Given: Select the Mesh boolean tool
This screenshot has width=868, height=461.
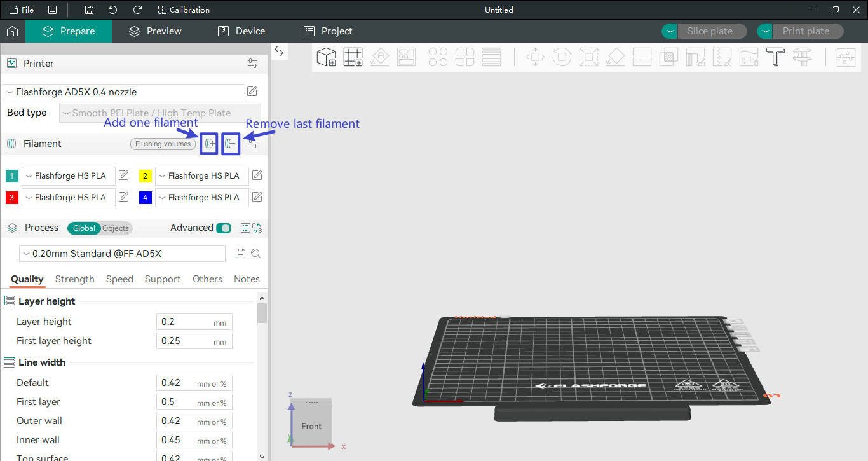Looking at the screenshot, I should coord(668,57).
